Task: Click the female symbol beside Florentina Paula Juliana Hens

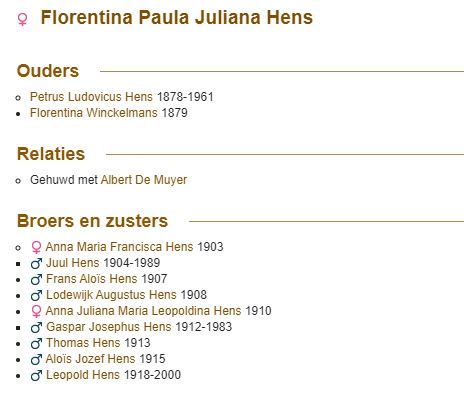Action: click(x=22, y=19)
